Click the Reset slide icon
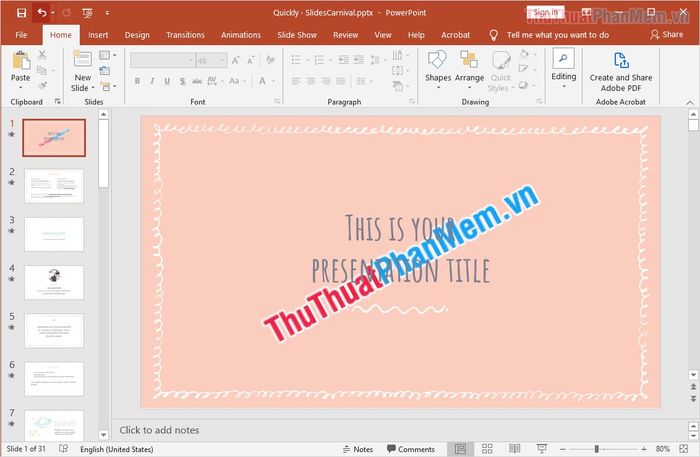Screen dimensions: 700x457 pos(104,70)
